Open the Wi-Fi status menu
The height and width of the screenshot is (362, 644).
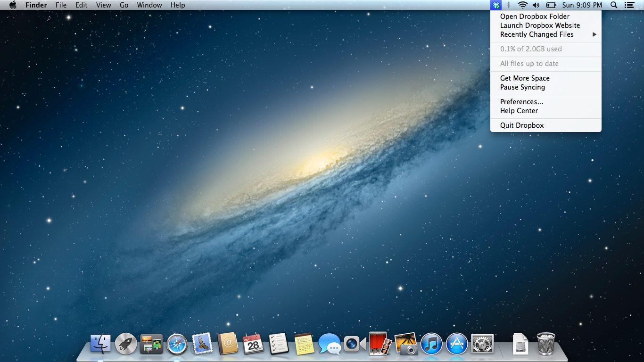click(x=522, y=5)
